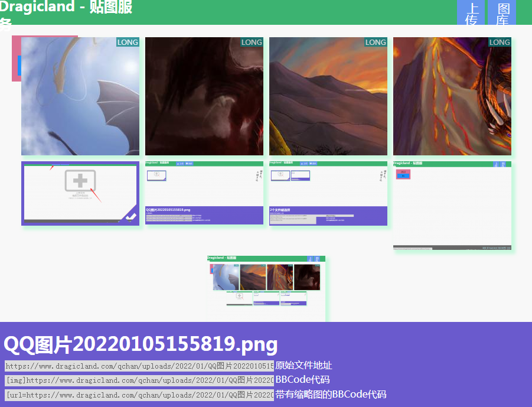Select the dark red dragon image thumbnail
This screenshot has width=532, height=407.
click(x=204, y=96)
